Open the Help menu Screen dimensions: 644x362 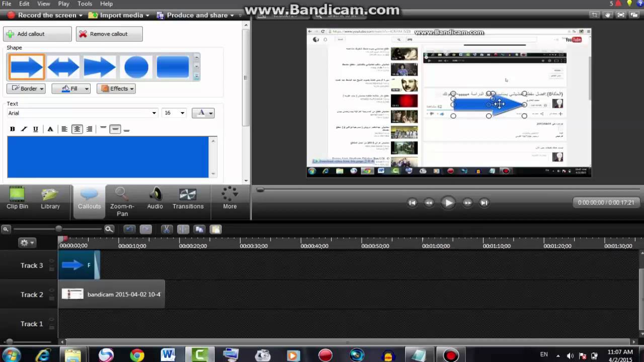point(106,4)
